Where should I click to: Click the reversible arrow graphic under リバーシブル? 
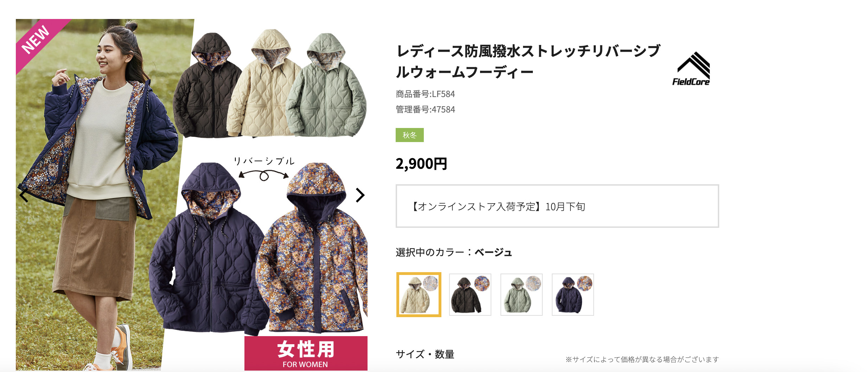point(264,175)
